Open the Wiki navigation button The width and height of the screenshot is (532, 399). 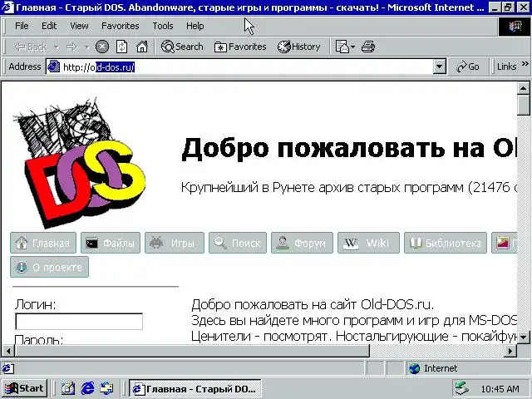(368, 243)
